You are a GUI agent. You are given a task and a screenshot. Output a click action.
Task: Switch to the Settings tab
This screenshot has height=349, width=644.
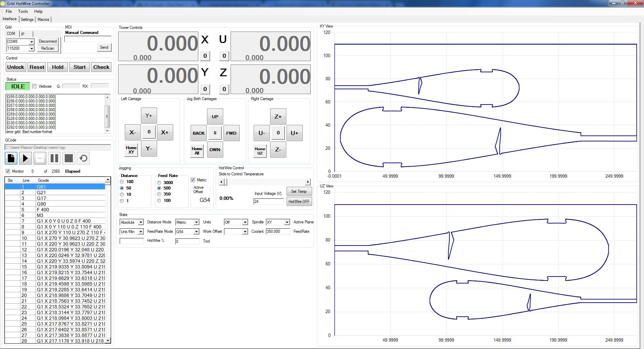coord(27,19)
